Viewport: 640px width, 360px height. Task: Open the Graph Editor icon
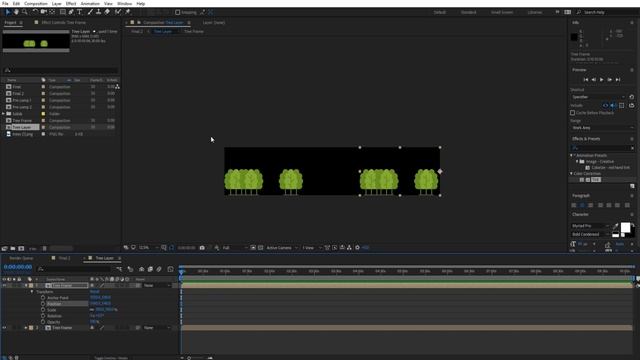pos(171,269)
